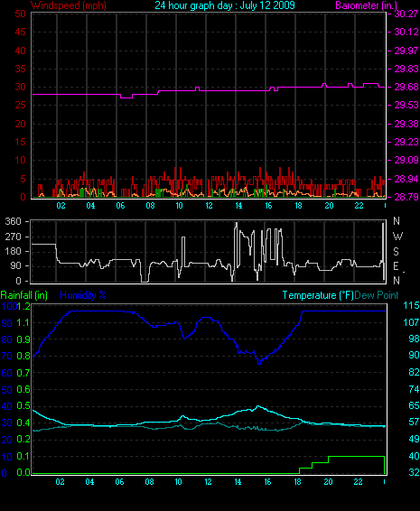Click the green rainfall step at 0.1 inches
Screen dimensions: 420x511
click(356, 457)
